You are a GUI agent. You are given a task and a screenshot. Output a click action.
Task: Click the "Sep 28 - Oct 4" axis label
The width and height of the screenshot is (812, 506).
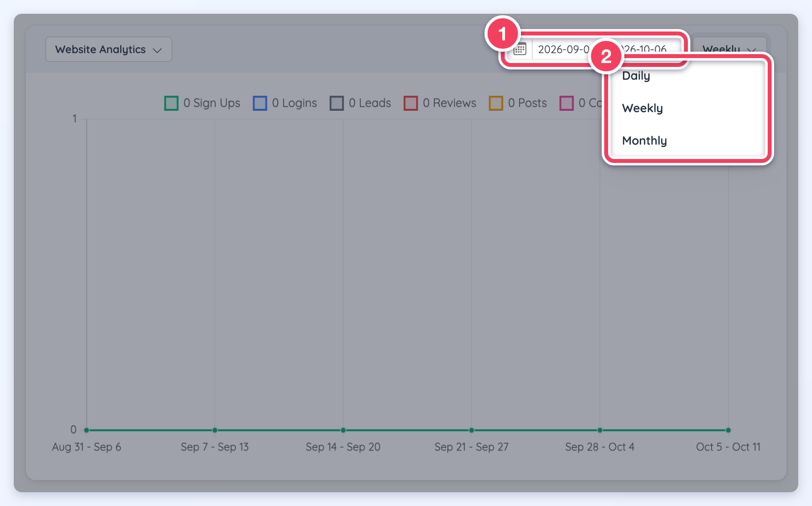[x=600, y=447]
